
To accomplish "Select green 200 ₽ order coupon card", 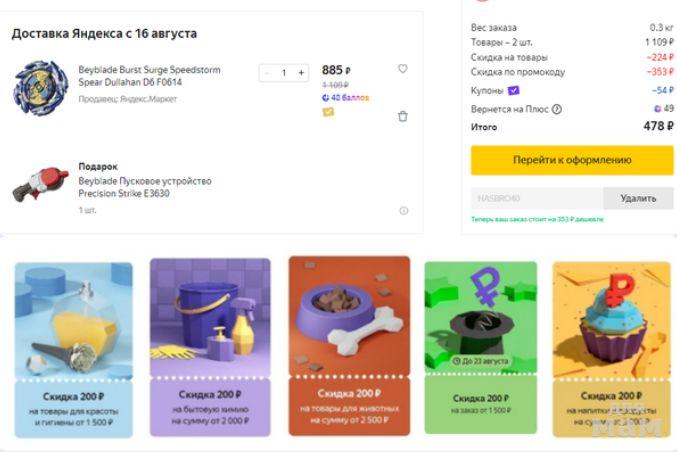I will [x=481, y=347].
